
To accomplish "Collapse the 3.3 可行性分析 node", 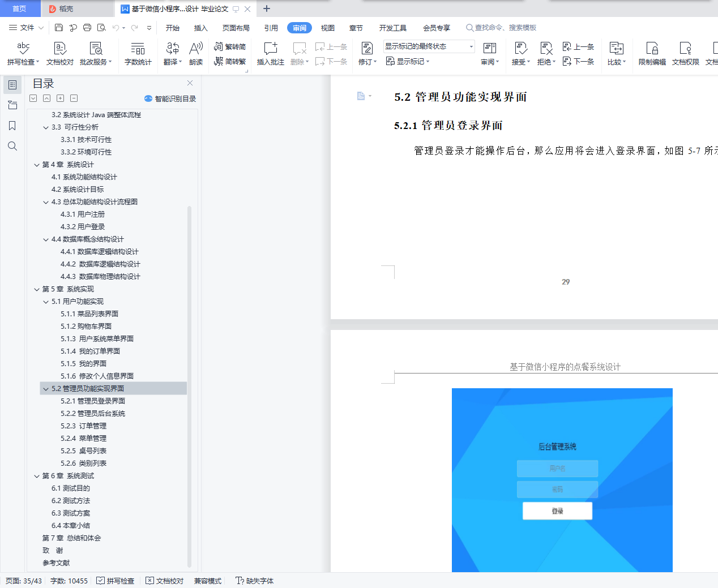I will point(46,127).
